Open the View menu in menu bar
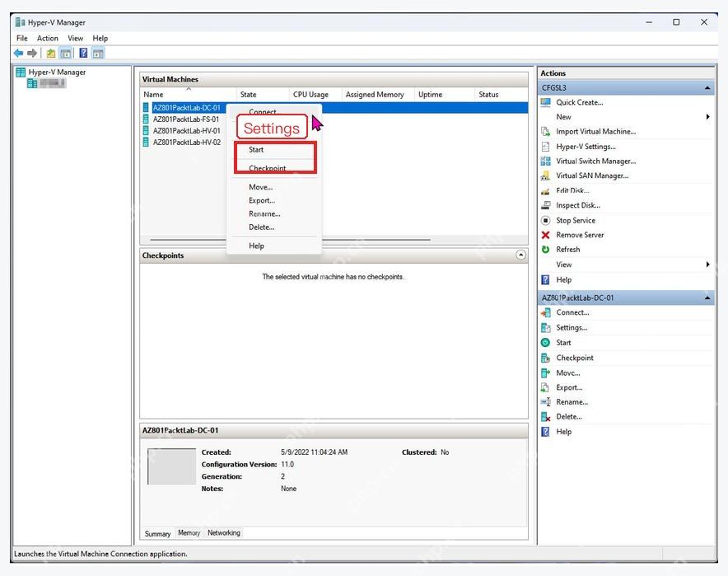The width and height of the screenshot is (728, 576). tap(75, 38)
